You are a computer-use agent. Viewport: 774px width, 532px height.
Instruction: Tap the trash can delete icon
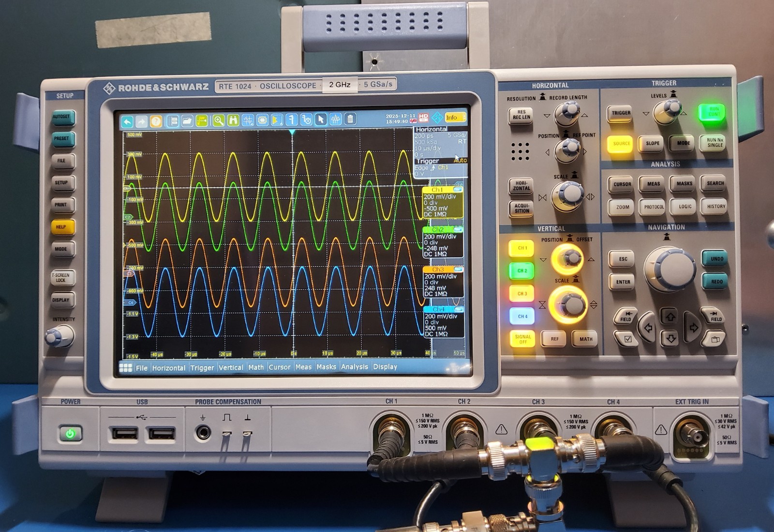(x=350, y=118)
